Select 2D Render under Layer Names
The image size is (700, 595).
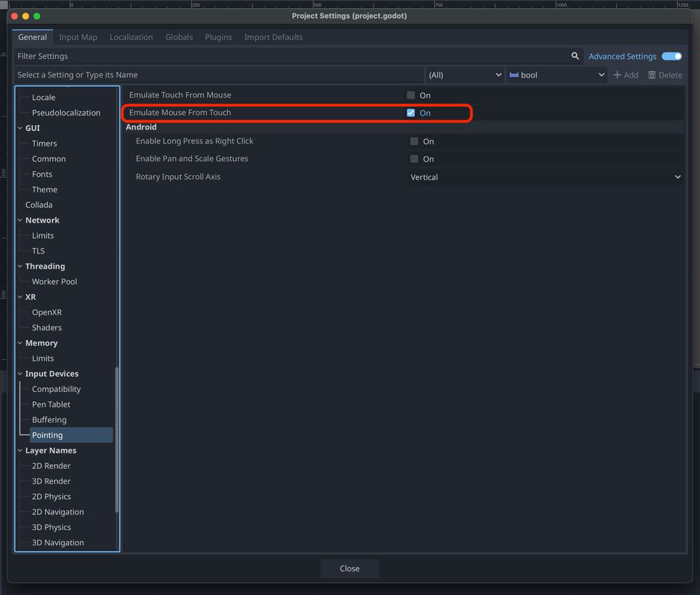[x=51, y=466]
